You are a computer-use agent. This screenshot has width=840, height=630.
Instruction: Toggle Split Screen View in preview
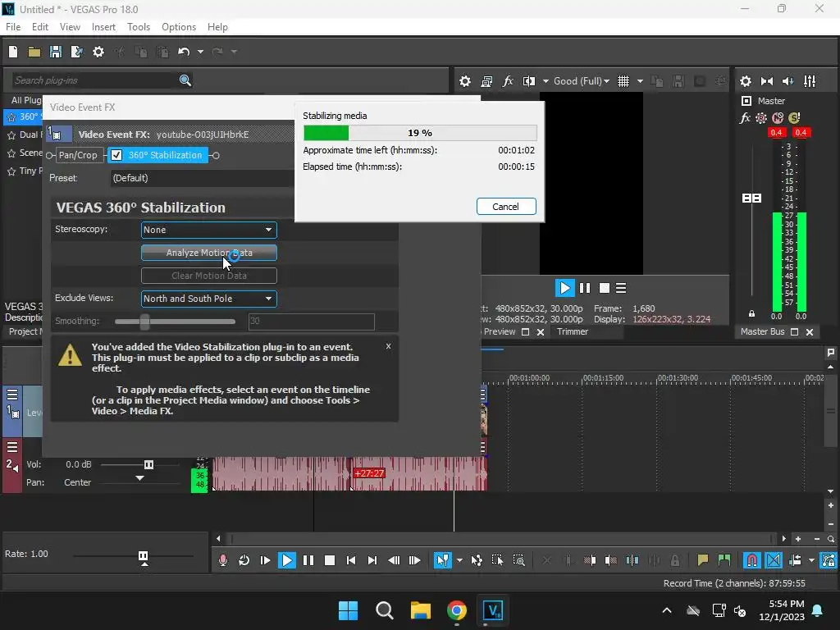click(x=529, y=81)
